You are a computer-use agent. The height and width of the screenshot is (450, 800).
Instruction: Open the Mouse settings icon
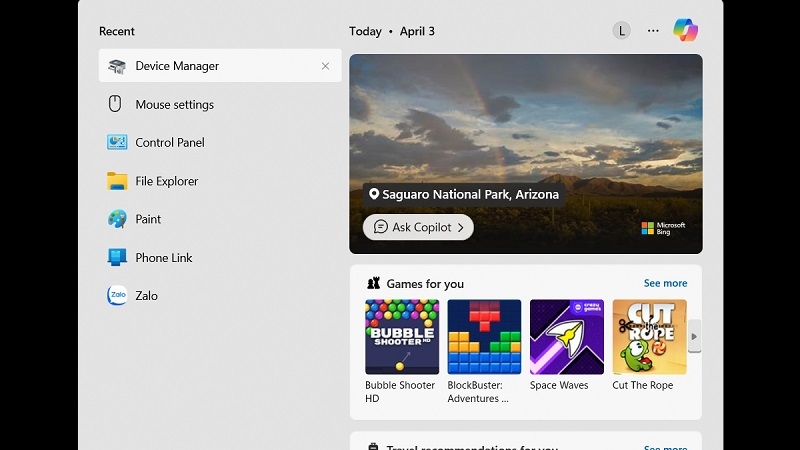(x=116, y=104)
